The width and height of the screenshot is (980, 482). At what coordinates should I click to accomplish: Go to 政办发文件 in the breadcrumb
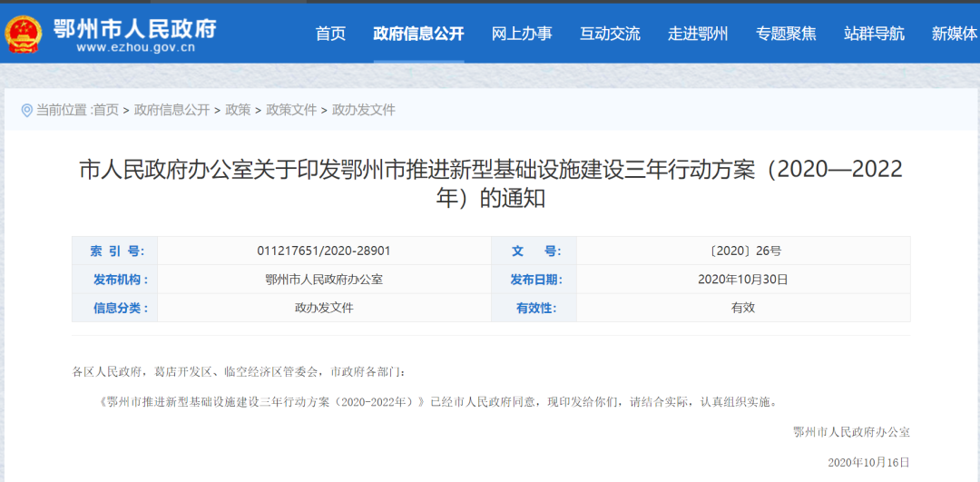(x=364, y=110)
